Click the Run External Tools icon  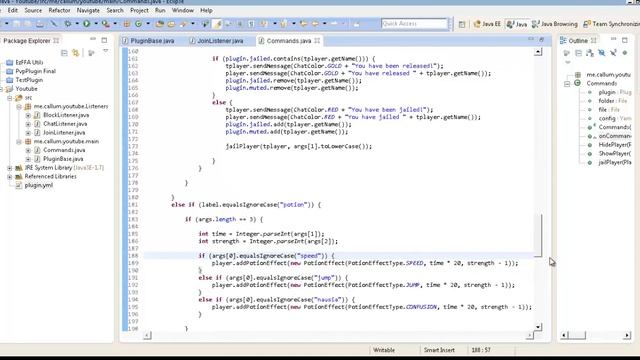click(x=105, y=24)
